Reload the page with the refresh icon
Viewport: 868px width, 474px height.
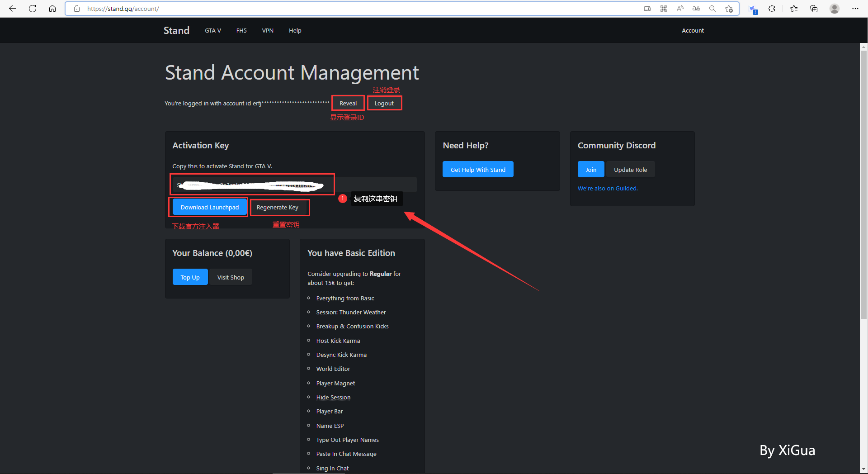click(33, 9)
